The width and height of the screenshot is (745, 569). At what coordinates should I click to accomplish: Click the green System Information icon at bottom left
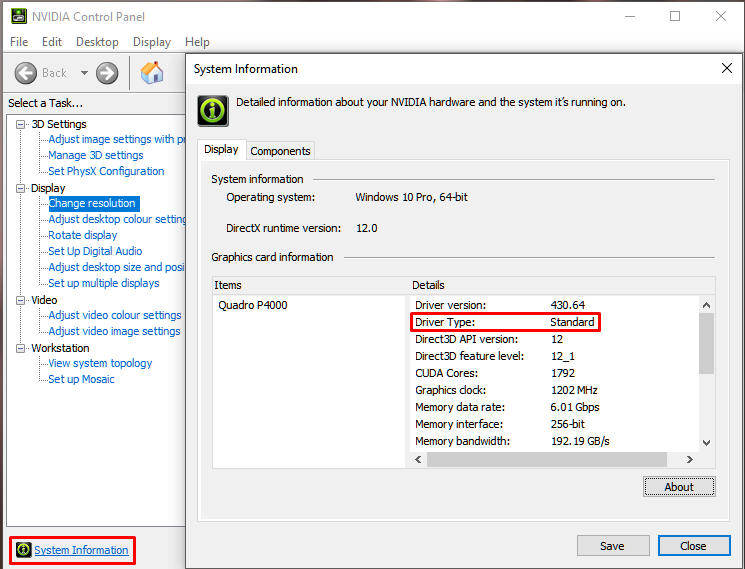[23, 550]
